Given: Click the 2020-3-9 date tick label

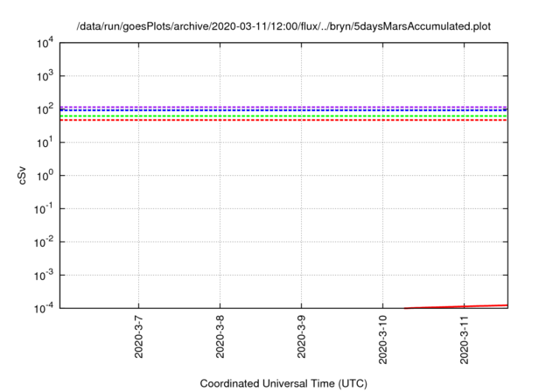Looking at the screenshot, I should click(x=301, y=337).
